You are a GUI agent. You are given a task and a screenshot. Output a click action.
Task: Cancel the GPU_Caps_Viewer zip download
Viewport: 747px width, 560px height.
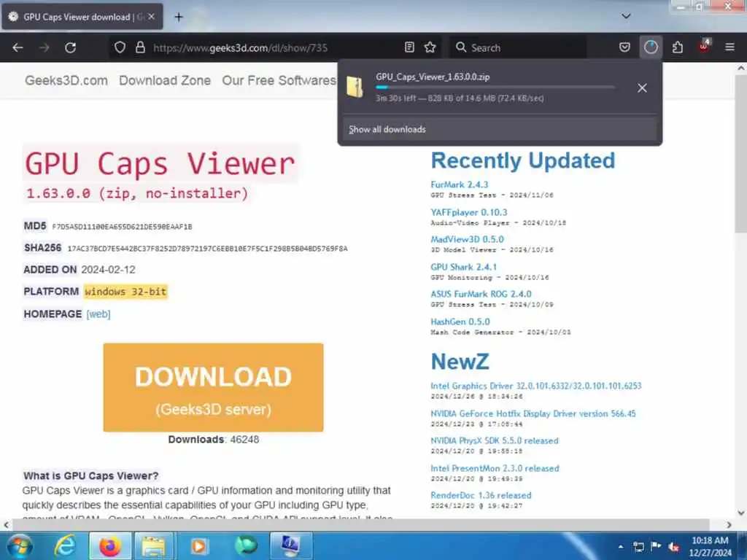[642, 88]
